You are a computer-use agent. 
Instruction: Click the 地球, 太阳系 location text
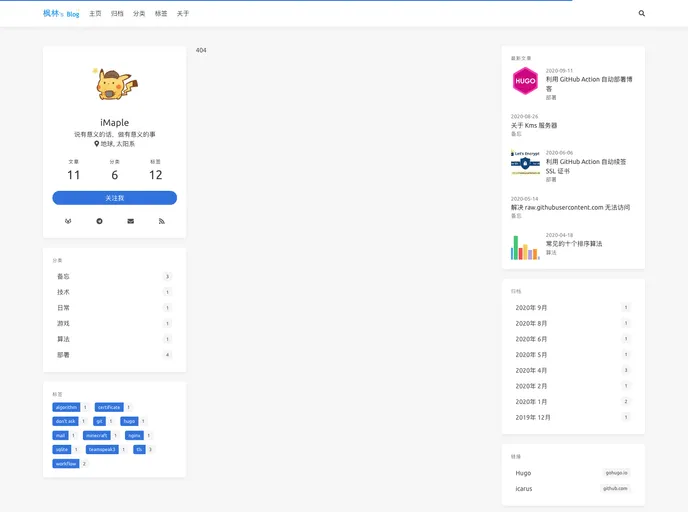118,144
